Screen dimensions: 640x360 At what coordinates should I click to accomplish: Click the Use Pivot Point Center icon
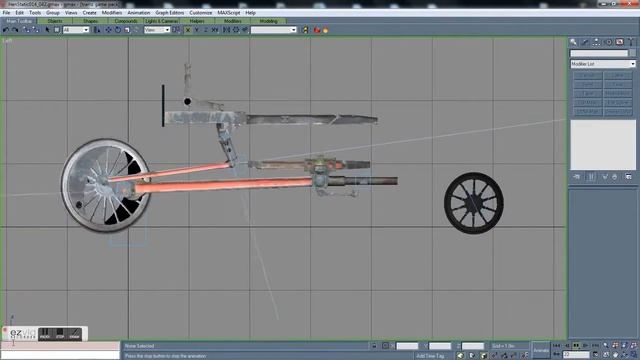coord(176,30)
